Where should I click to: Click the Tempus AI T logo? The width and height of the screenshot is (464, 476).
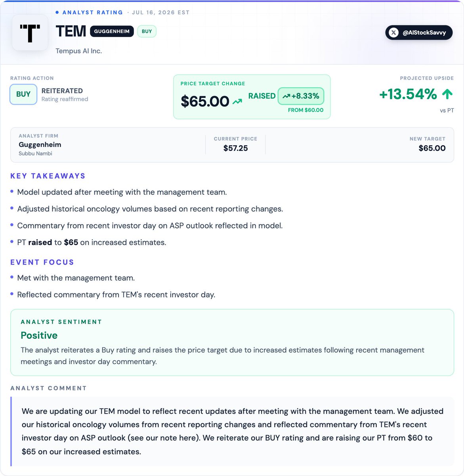(x=30, y=33)
